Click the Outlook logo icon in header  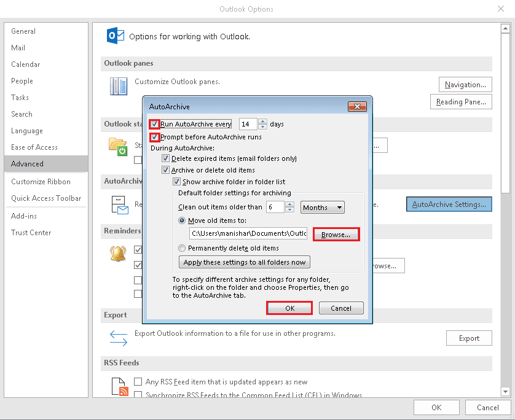pyautogui.click(x=116, y=36)
